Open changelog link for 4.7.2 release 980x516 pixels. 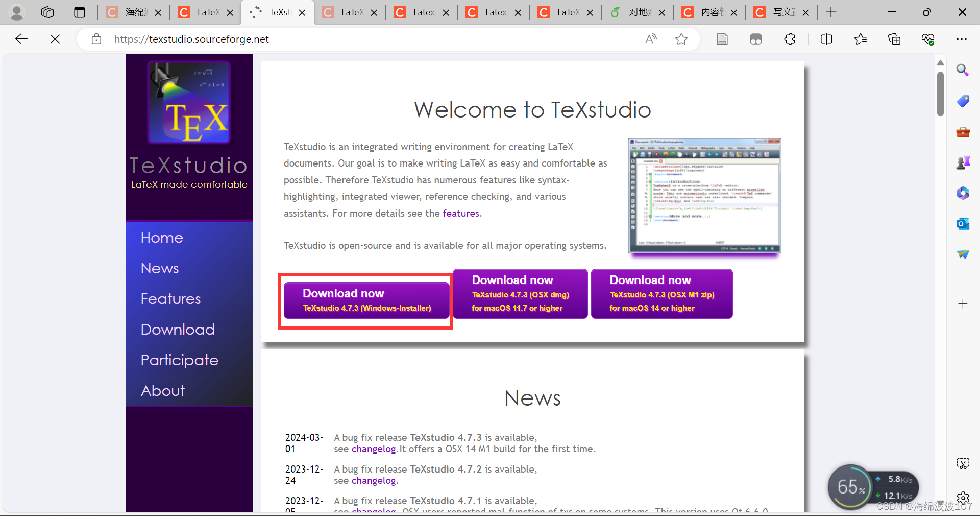click(374, 481)
